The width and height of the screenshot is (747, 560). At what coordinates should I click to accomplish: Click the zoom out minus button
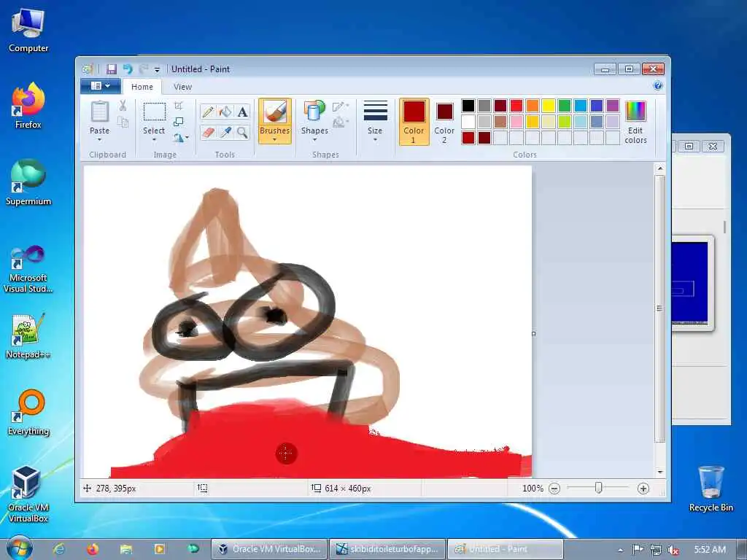click(x=554, y=489)
